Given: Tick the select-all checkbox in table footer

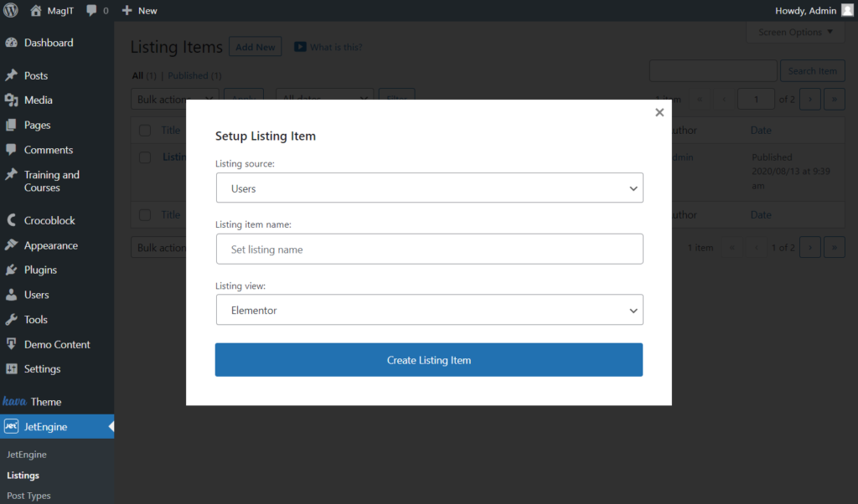Looking at the screenshot, I should point(145,215).
